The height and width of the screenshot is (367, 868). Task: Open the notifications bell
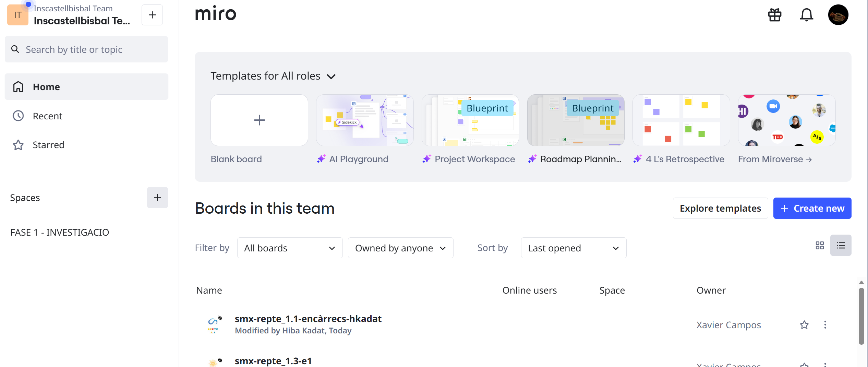tap(807, 15)
